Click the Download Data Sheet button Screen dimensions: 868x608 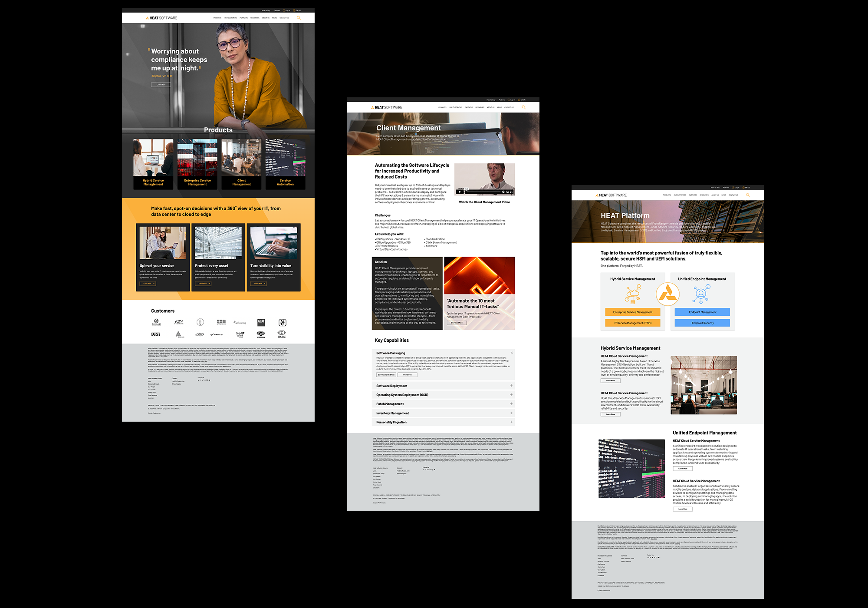[386, 374]
